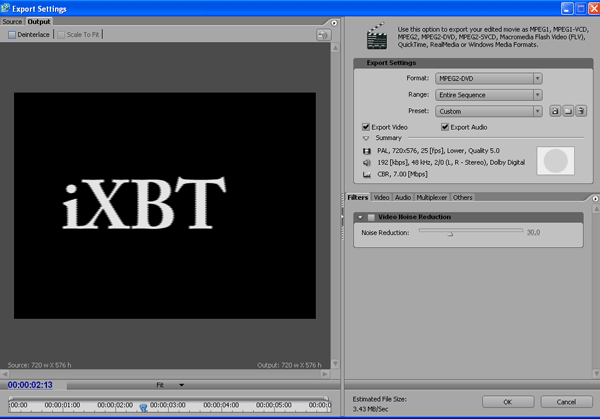Switch to the Source tab
Image resolution: width=600 pixels, height=419 pixels.
(12, 21)
